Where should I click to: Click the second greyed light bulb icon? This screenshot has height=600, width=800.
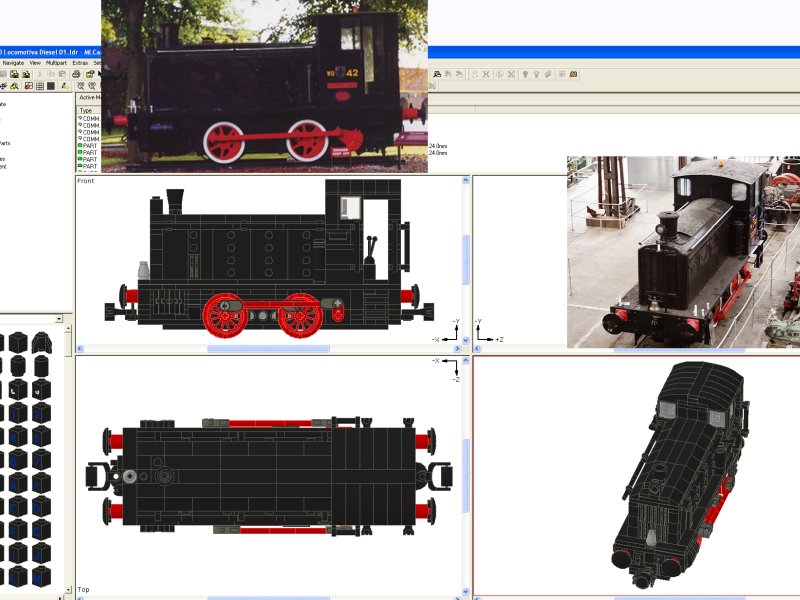[537, 74]
